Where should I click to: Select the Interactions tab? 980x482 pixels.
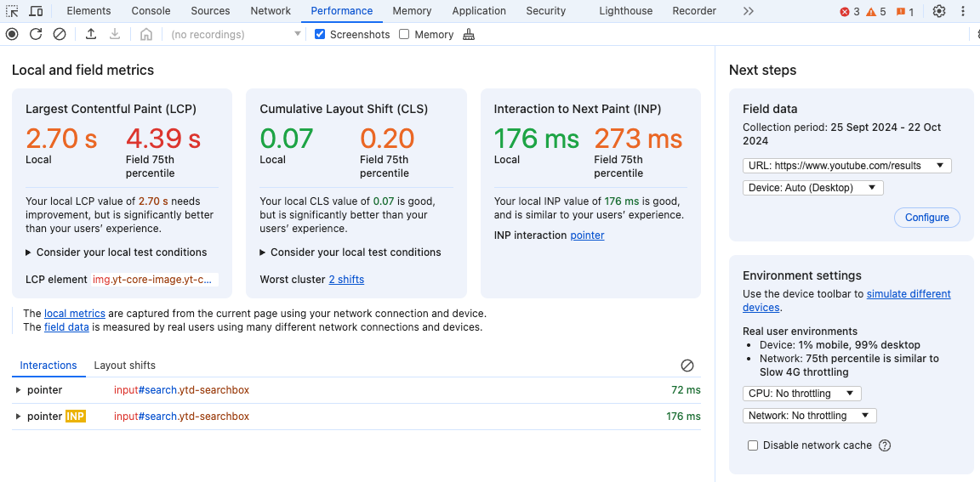pyautogui.click(x=48, y=366)
